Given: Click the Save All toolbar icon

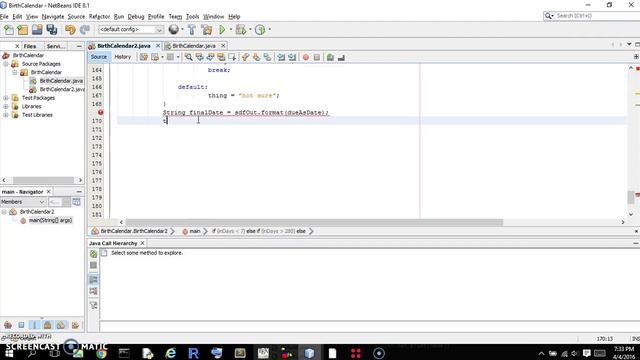Looking at the screenshot, I should (52, 29).
